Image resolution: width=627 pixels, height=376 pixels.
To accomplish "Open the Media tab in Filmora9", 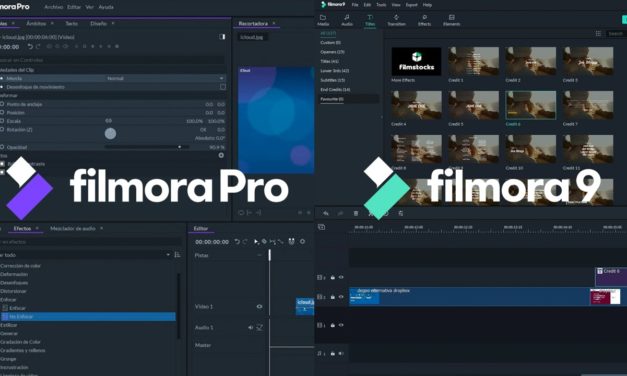I will pyautogui.click(x=323, y=20).
